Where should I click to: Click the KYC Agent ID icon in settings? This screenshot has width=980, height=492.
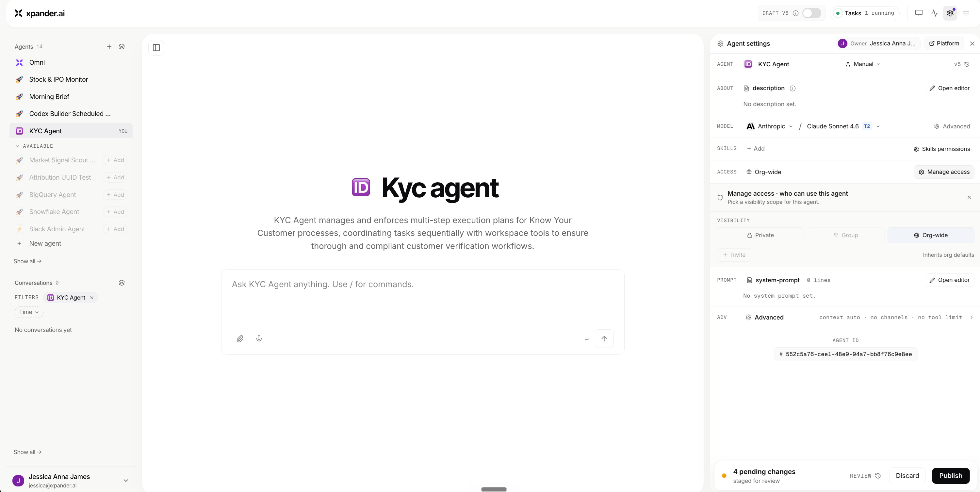pyautogui.click(x=748, y=64)
